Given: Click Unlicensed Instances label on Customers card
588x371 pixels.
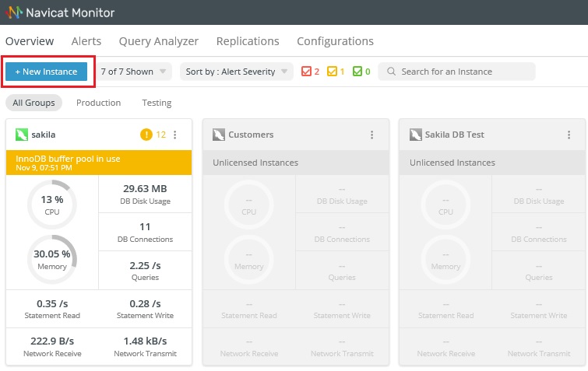Looking at the screenshot, I should click(255, 163).
